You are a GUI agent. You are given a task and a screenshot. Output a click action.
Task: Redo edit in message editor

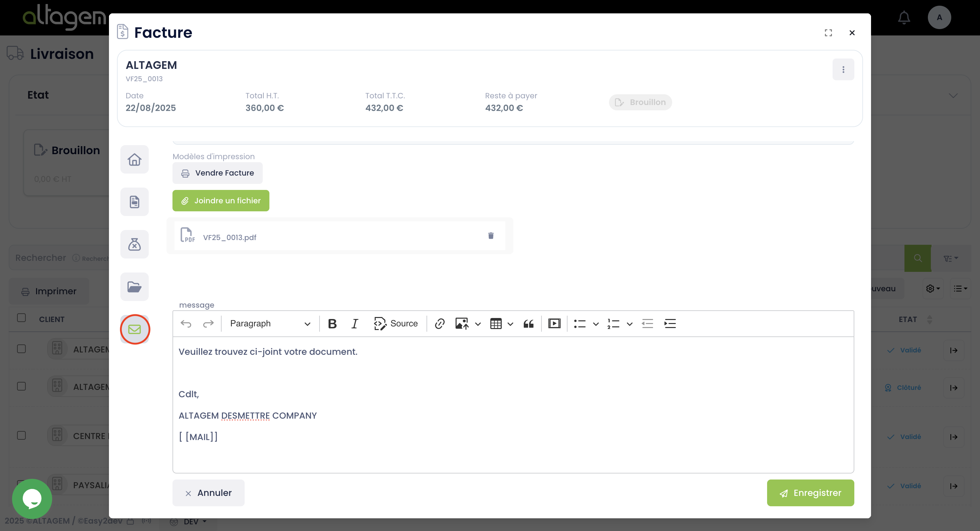(208, 324)
